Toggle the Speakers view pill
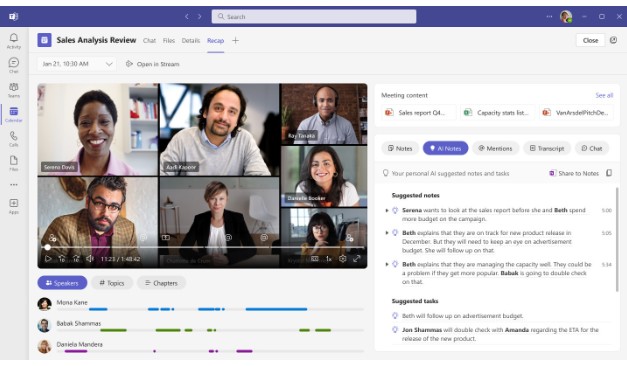Viewport: 627px width, 366px height. (62, 283)
